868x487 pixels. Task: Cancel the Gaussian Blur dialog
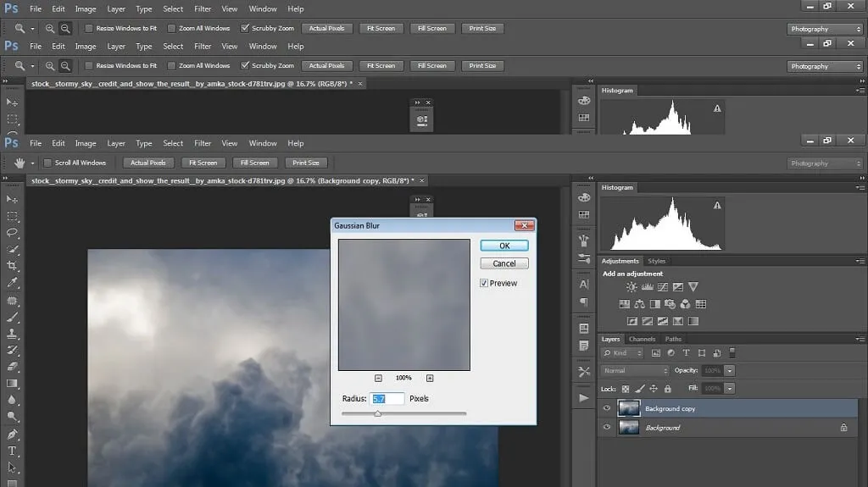tap(504, 263)
